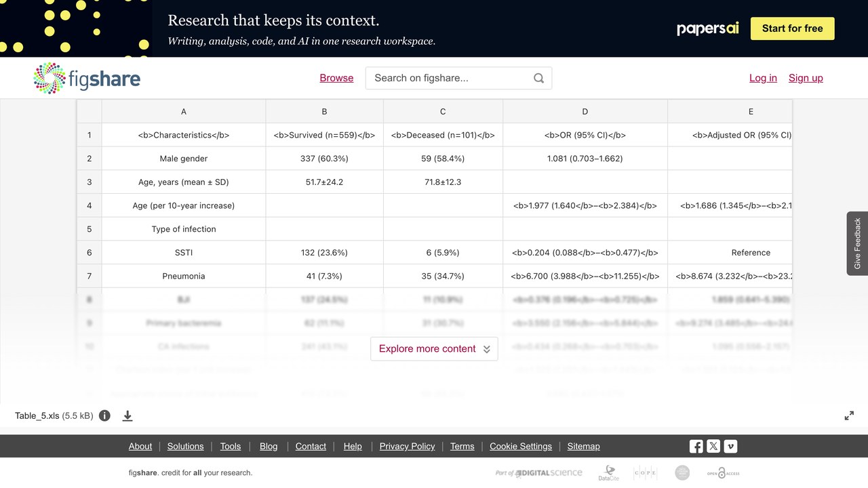Image resolution: width=868 pixels, height=488 pixels.
Task: Click the Pneumonia row label
Action: (x=184, y=276)
